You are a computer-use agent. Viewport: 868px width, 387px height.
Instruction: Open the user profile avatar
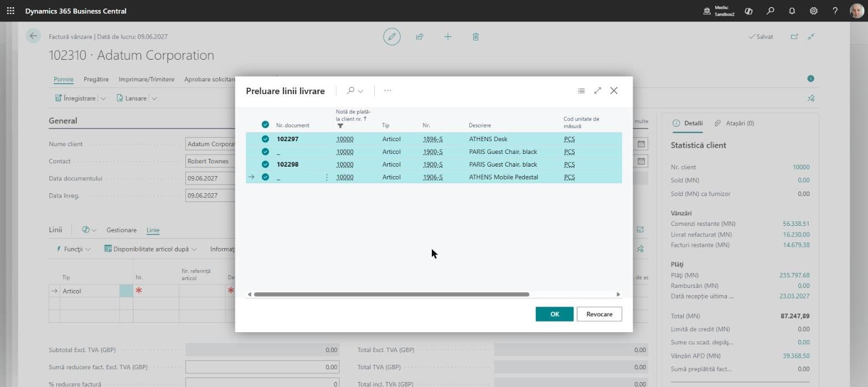[856, 11]
